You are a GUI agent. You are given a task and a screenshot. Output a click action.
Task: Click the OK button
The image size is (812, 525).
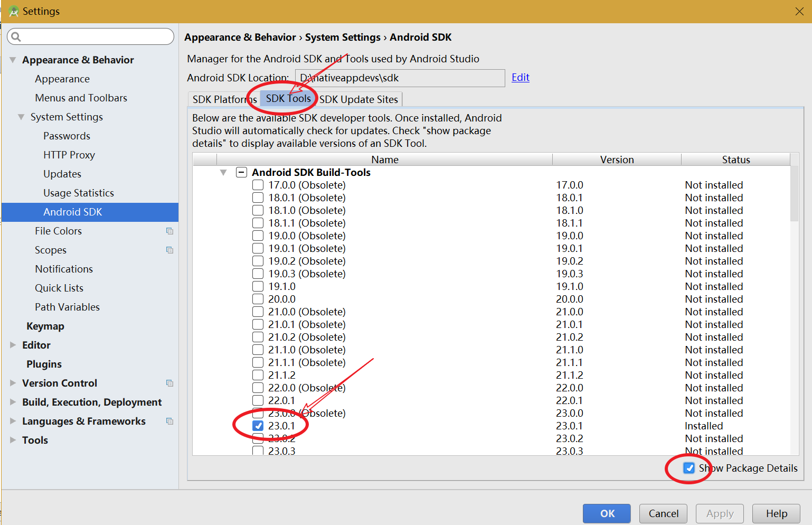pos(607,513)
